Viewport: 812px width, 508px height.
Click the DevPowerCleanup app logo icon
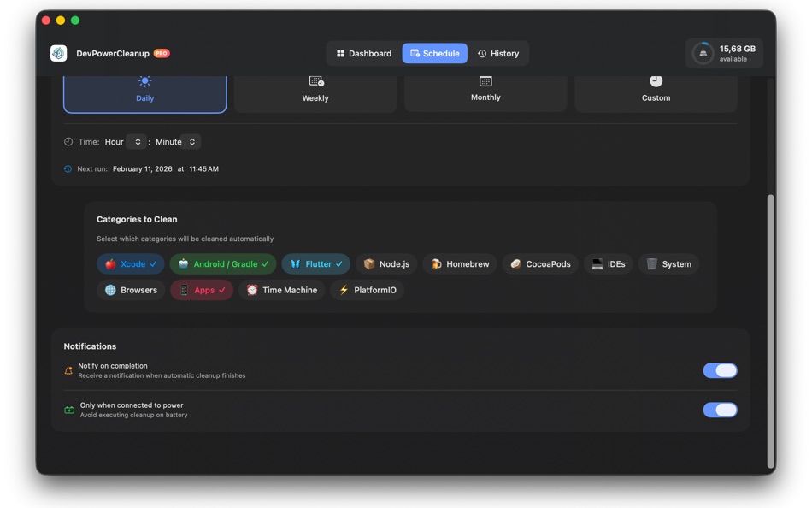click(58, 53)
